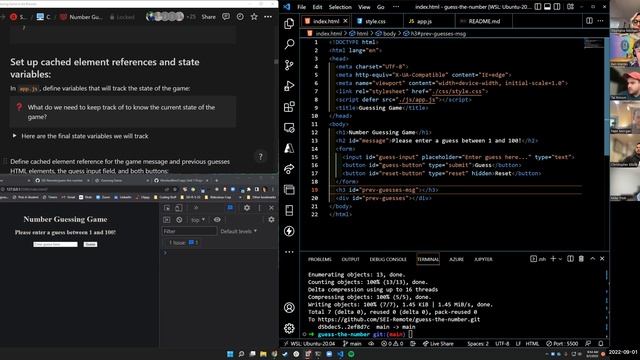Screen dimensions: 640x360
Task: Open the Live Share view in activity bar
Action: point(289,169)
